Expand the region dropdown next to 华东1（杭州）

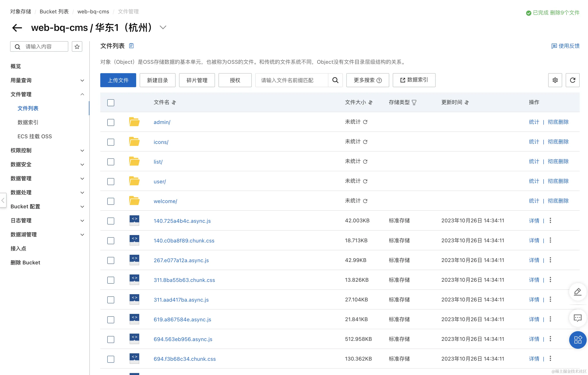click(x=163, y=27)
